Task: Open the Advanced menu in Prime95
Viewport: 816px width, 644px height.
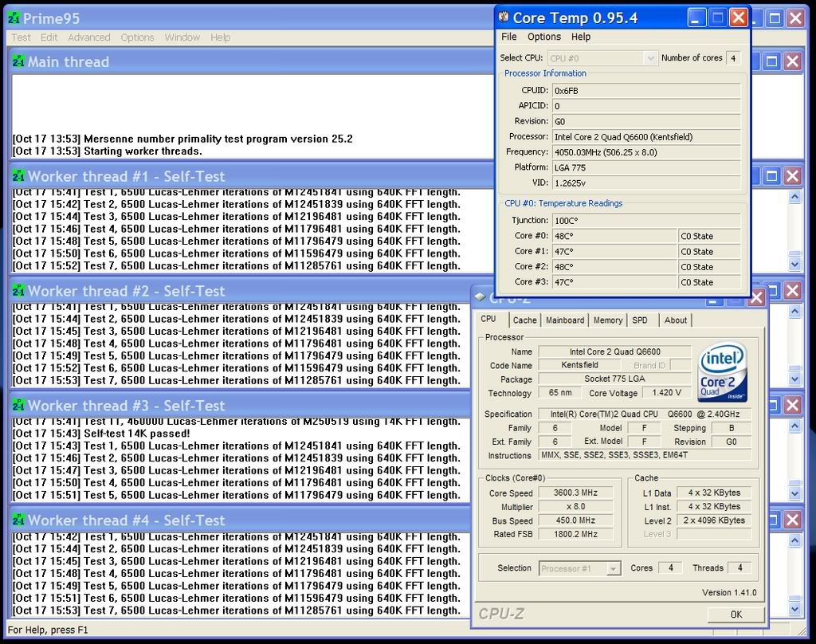Action: click(89, 37)
